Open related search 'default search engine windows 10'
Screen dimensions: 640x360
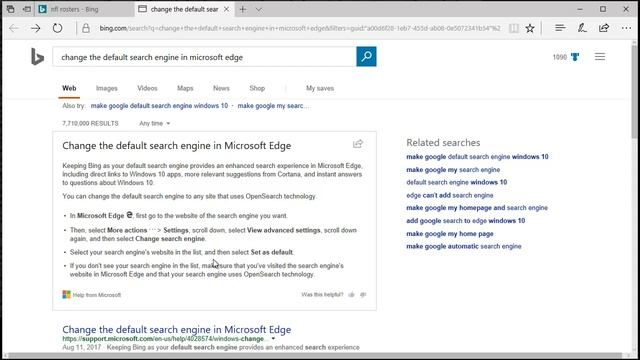[x=457, y=182]
